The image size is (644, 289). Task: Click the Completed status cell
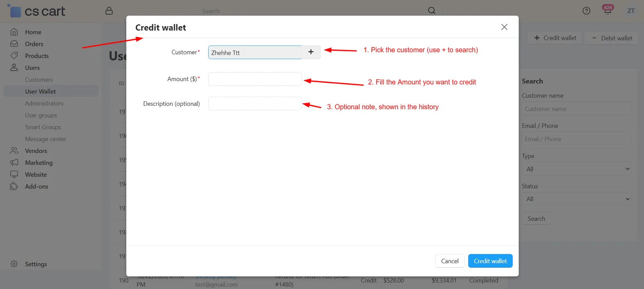(x=483, y=281)
